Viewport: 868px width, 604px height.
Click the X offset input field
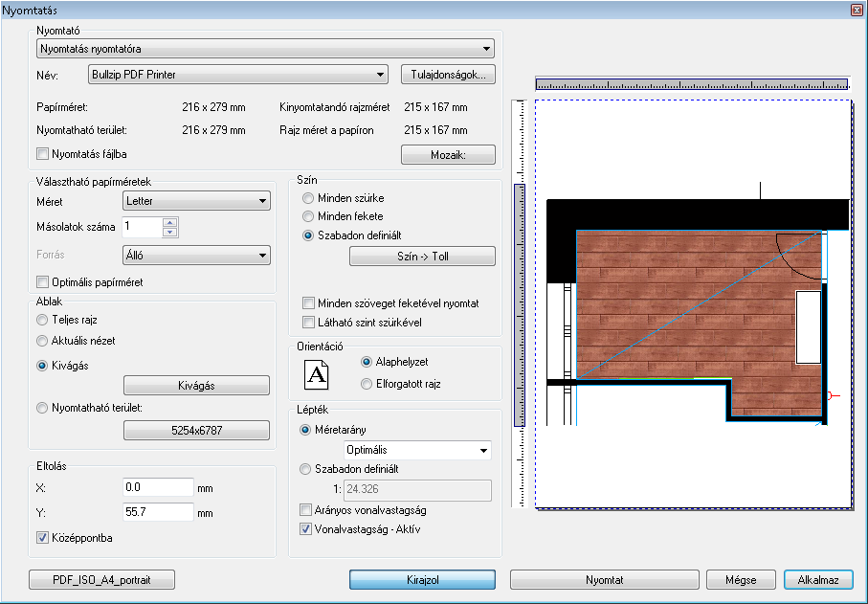pyautogui.click(x=159, y=487)
